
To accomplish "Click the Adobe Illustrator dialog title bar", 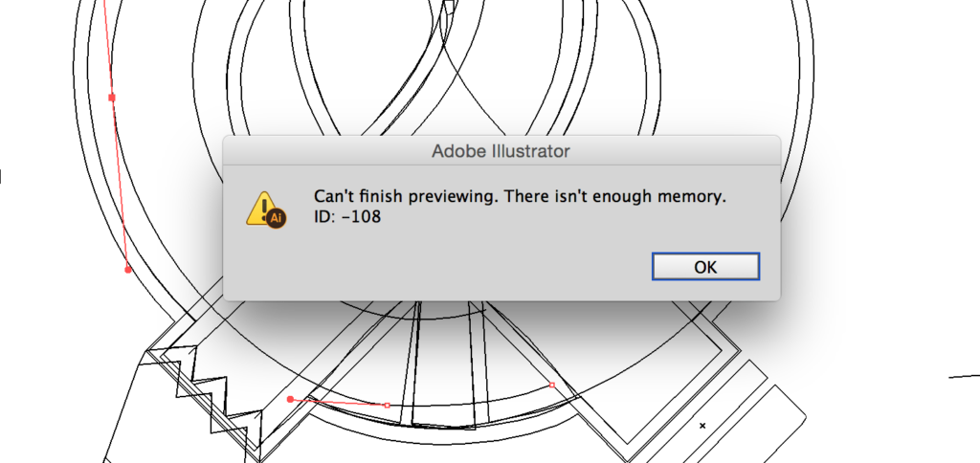I will [501, 150].
